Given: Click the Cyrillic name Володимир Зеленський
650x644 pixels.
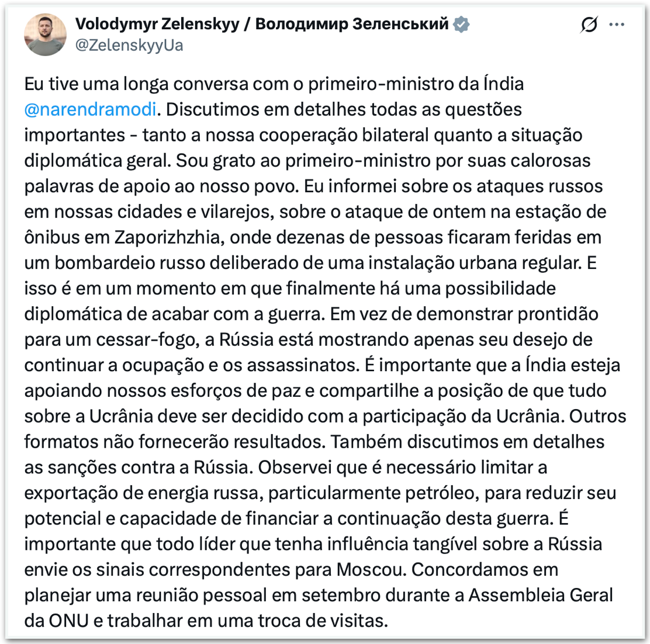Looking at the screenshot, I should pyautogui.click(x=352, y=23).
